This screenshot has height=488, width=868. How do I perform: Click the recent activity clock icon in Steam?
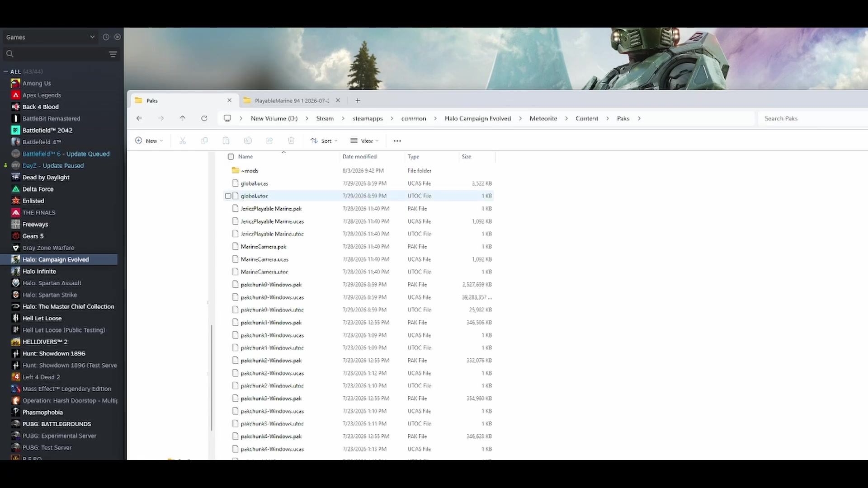pos(106,37)
